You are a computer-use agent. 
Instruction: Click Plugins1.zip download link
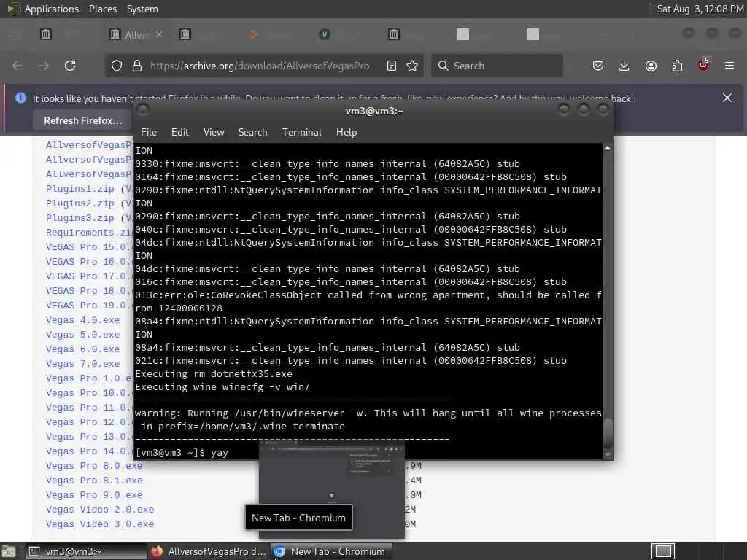click(x=80, y=189)
